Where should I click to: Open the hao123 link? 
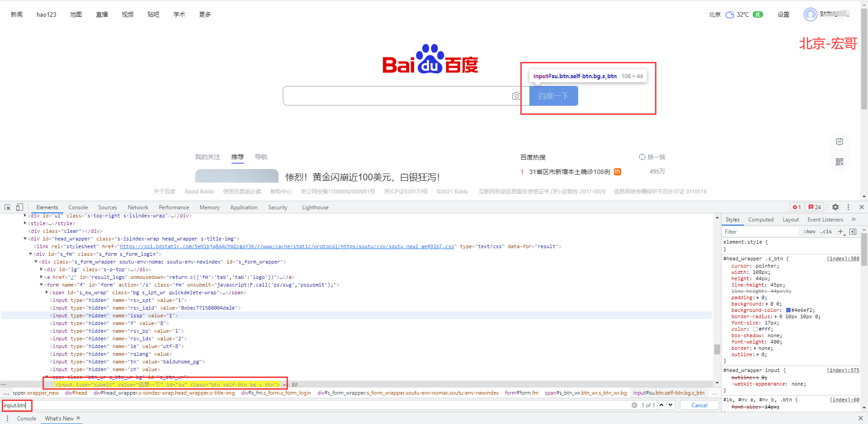[x=47, y=14]
